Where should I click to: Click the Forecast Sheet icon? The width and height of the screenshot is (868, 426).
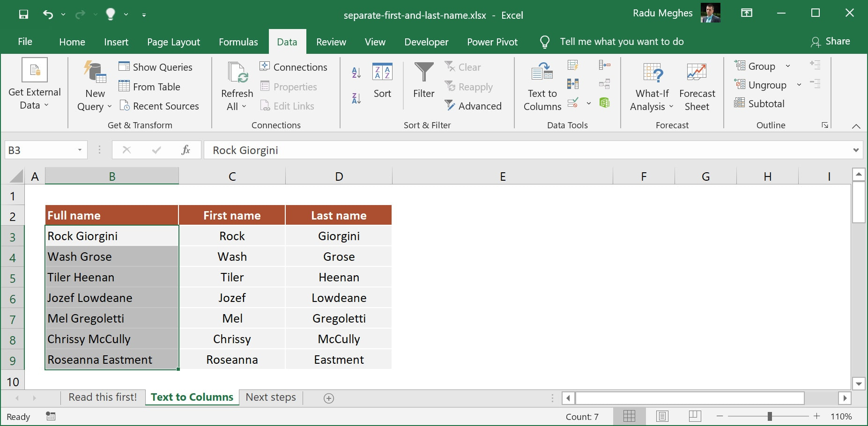pos(697,86)
